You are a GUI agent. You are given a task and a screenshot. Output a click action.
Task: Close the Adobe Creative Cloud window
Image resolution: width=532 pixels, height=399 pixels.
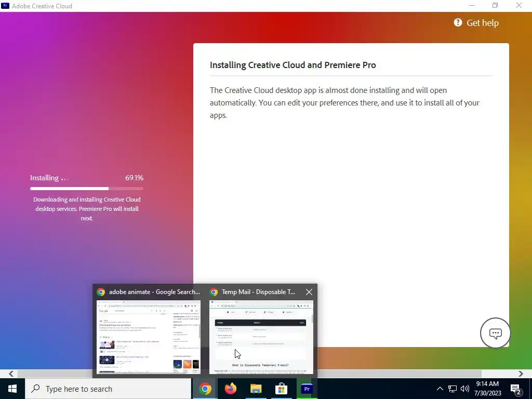[x=519, y=5]
